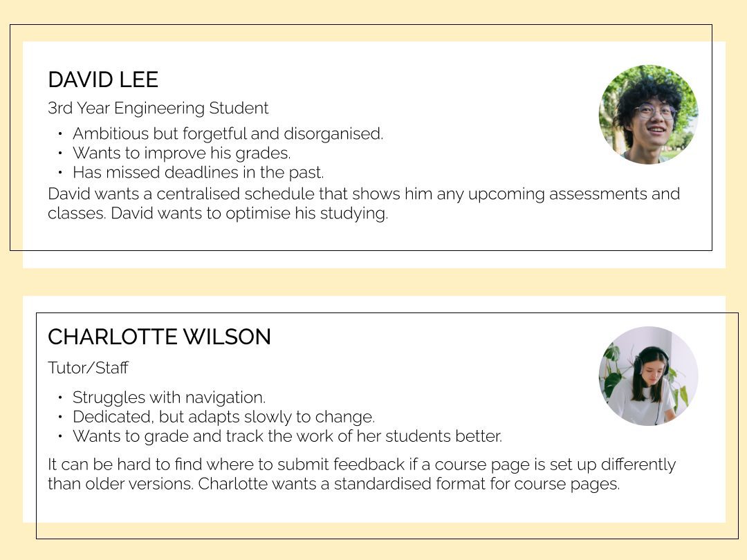747x560 pixels.
Task: Click the Tutor/Staff role text
Action: pyautogui.click(x=88, y=368)
